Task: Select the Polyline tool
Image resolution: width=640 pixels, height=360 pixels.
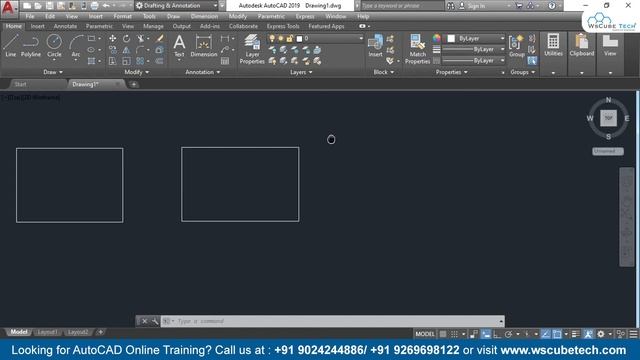Action: (31, 45)
